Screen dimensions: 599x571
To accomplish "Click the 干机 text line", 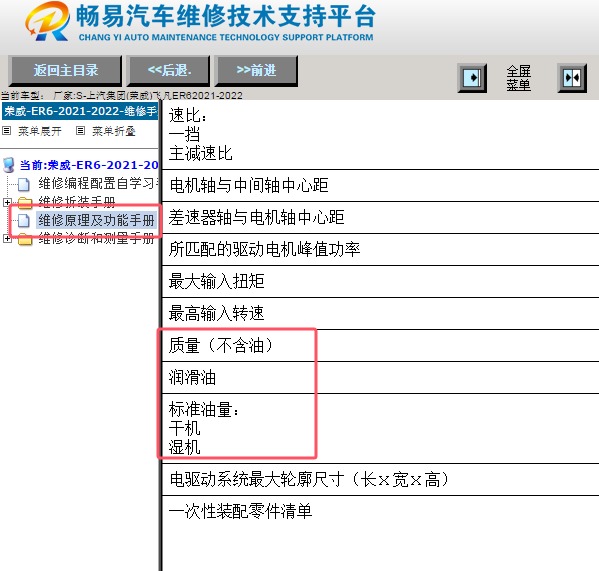I will click(185, 429).
